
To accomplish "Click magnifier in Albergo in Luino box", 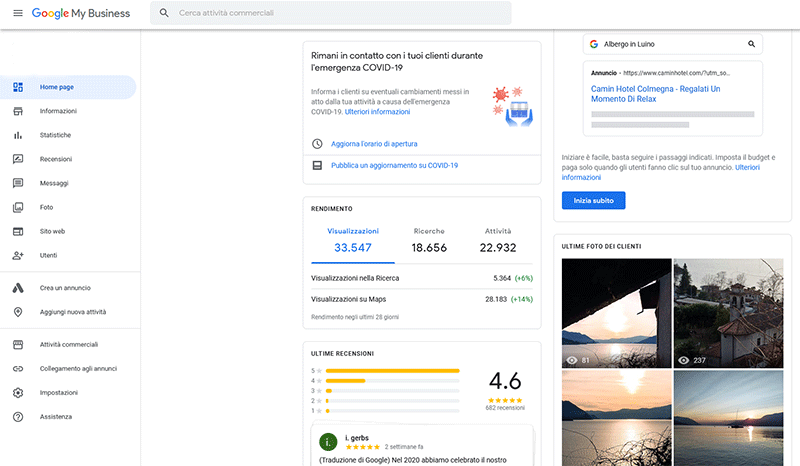I will pyautogui.click(x=752, y=44).
